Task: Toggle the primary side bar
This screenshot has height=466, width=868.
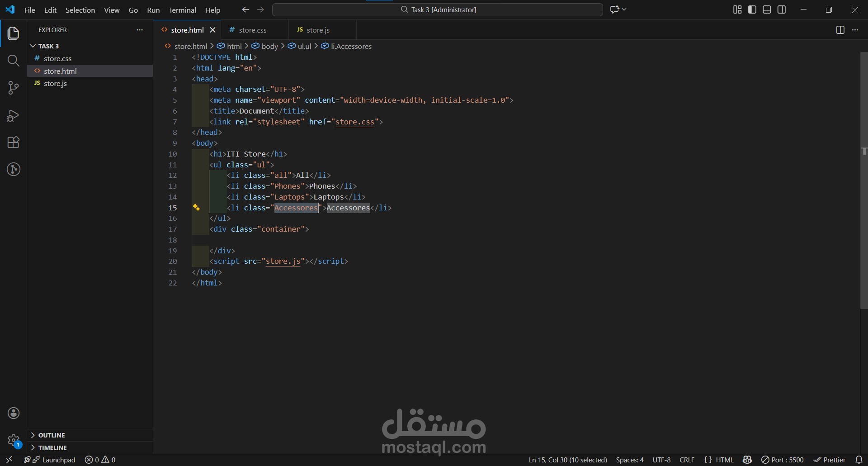Action: (752, 10)
